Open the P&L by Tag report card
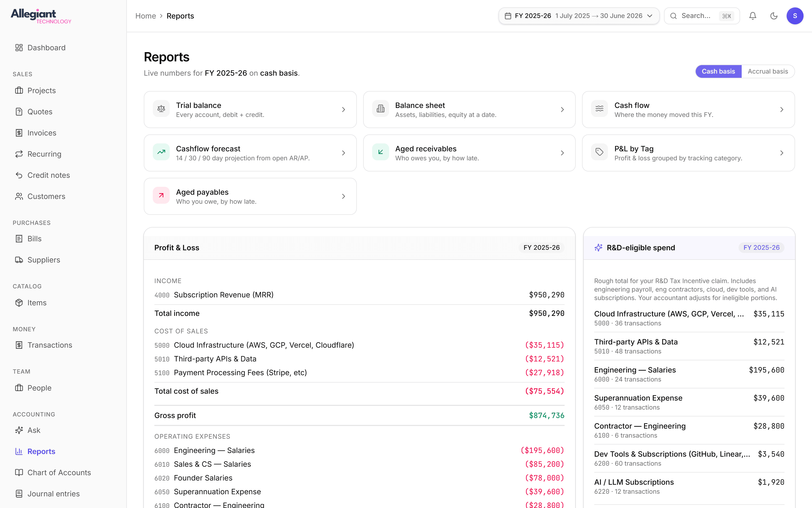This screenshot has height=508, width=812. point(689,153)
